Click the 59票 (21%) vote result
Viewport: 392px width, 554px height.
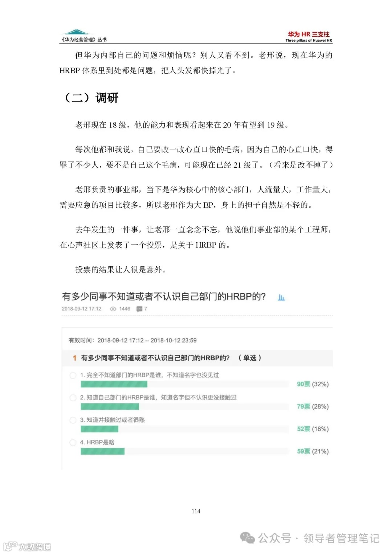pos(313,451)
